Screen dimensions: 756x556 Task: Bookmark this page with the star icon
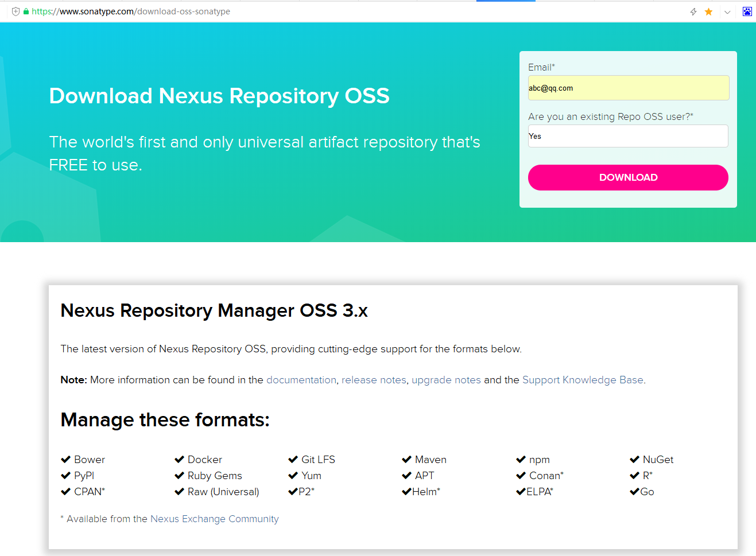click(709, 11)
